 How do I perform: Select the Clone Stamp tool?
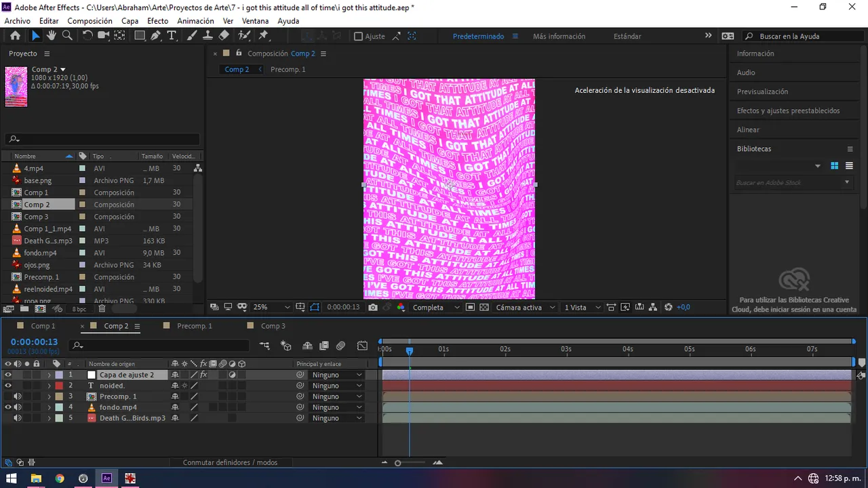tap(208, 36)
